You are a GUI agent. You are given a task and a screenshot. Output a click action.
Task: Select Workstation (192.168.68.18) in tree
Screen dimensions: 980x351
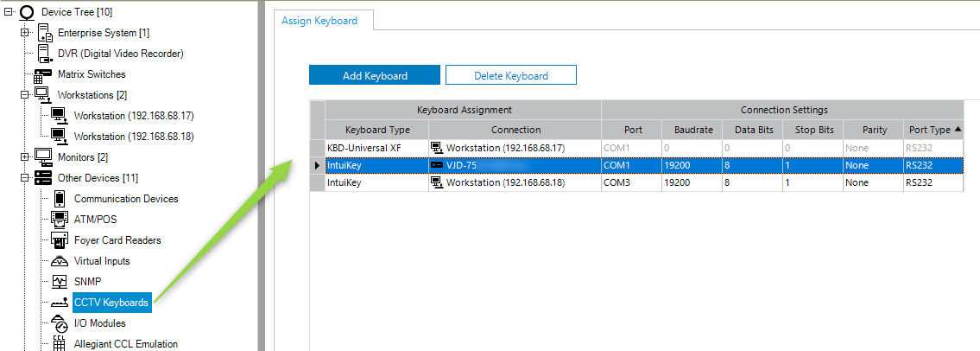coord(133,137)
